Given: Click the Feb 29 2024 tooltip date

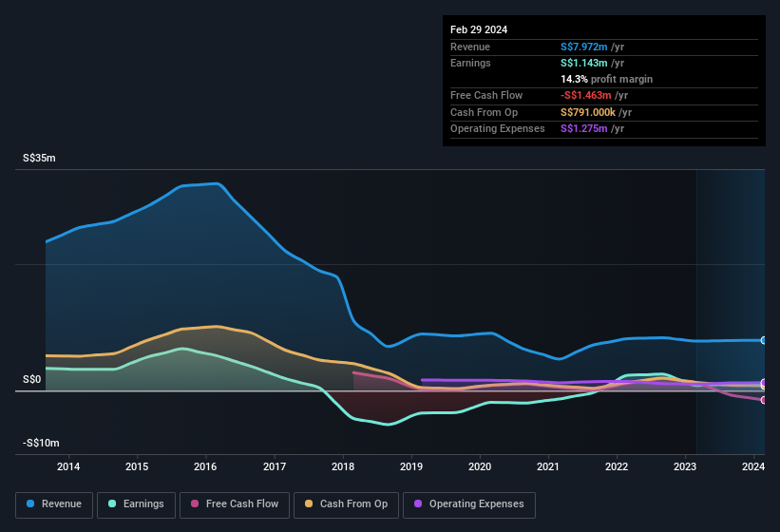Looking at the screenshot, I should tap(479, 29).
